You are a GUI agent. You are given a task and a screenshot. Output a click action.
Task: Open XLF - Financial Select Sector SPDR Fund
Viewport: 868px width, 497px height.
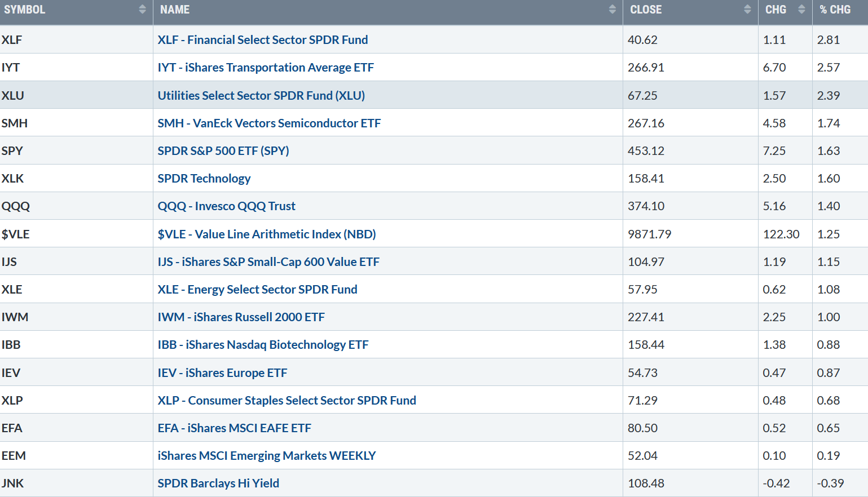coord(263,40)
